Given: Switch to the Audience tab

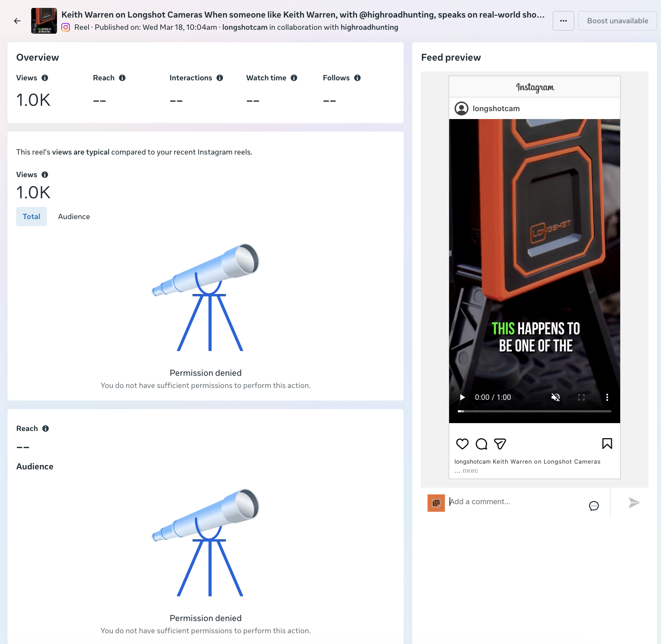Looking at the screenshot, I should pos(74,217).
